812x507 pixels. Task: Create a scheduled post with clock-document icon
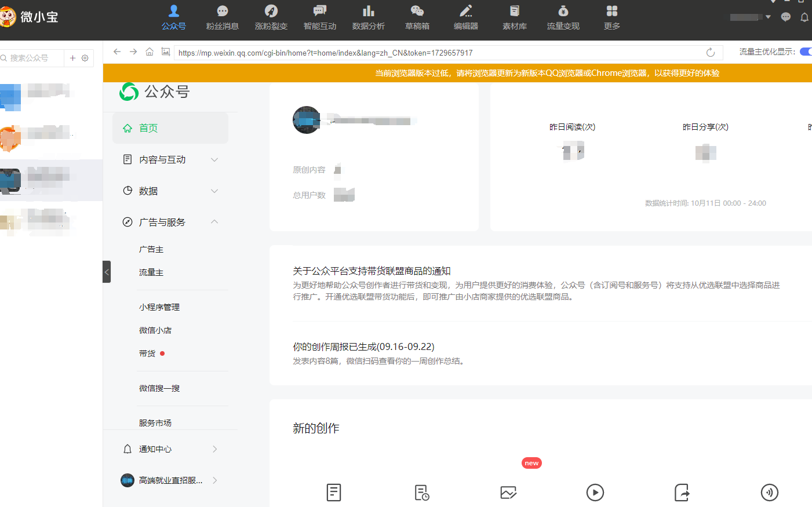[422, 493]
